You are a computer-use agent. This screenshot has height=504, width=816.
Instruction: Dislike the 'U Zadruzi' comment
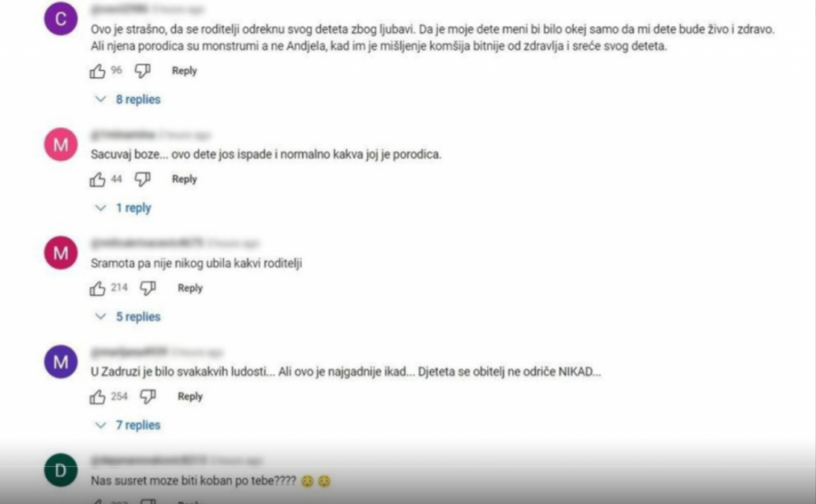click(x=148, y=397)
